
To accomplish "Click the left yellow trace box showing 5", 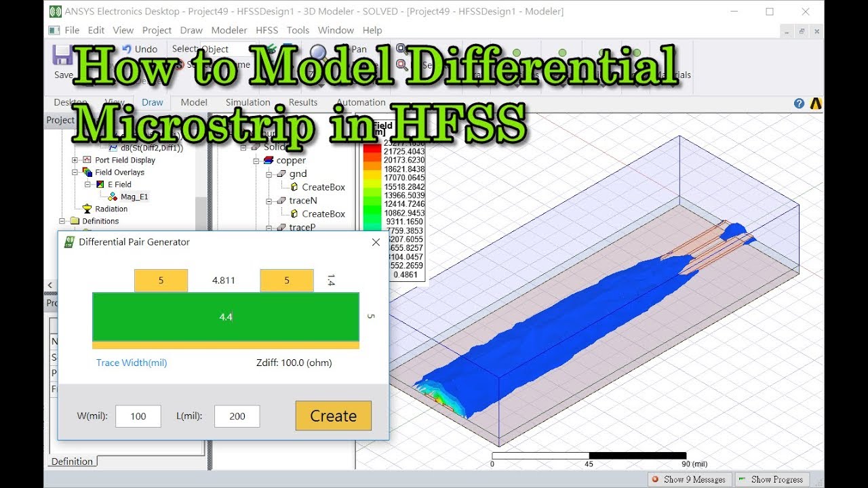I will click(x=161, y=281).
